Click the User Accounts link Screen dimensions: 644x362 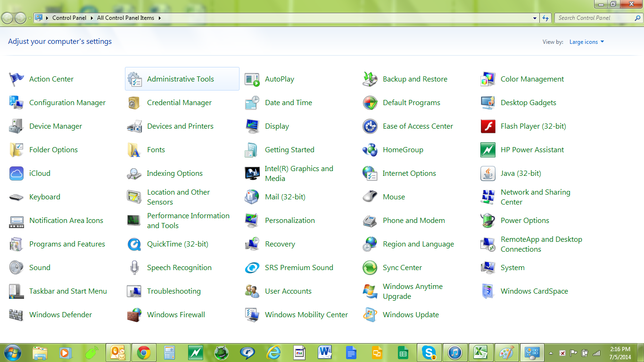[x=288, y=291]
